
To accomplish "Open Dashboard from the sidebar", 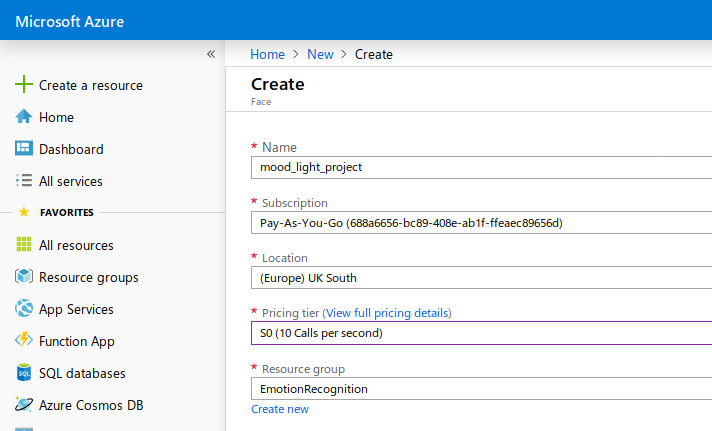I will 71,149.
